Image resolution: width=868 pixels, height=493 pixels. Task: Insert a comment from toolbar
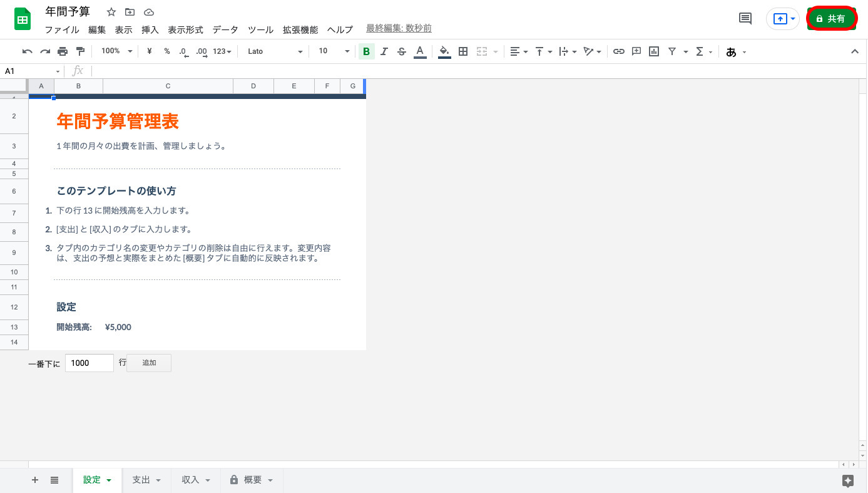[x=636, y=51]
